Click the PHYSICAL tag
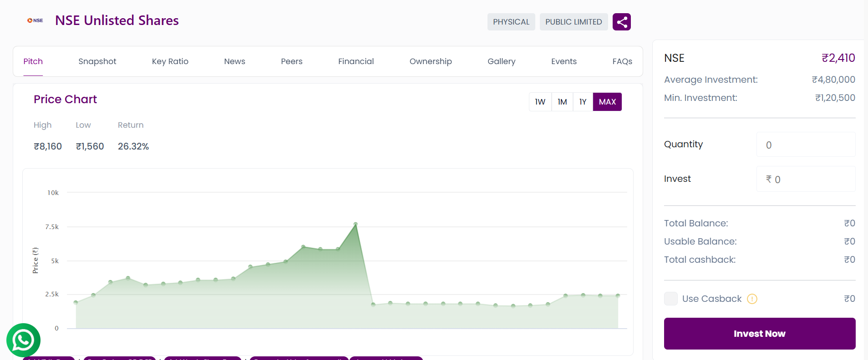 511,22
